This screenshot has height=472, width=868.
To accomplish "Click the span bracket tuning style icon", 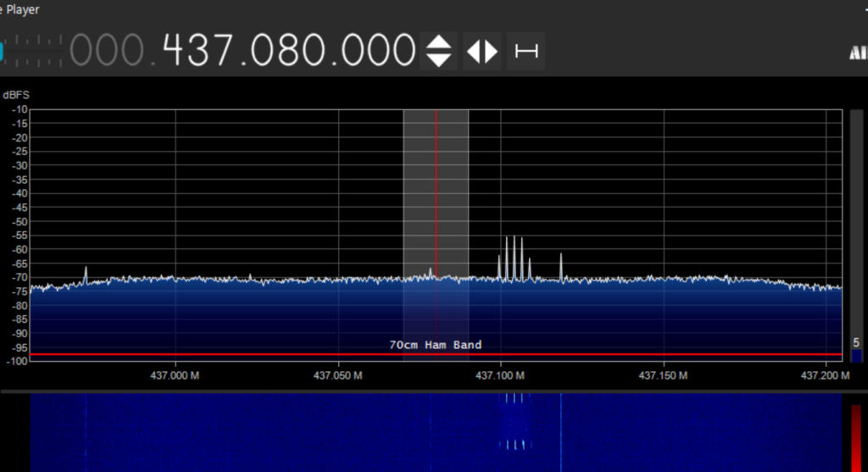I will pos(526,51).
